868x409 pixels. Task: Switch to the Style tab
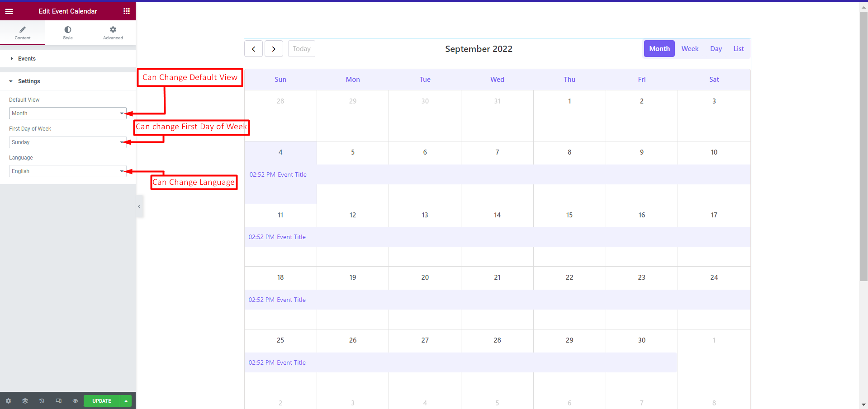(x=68, y=33)
